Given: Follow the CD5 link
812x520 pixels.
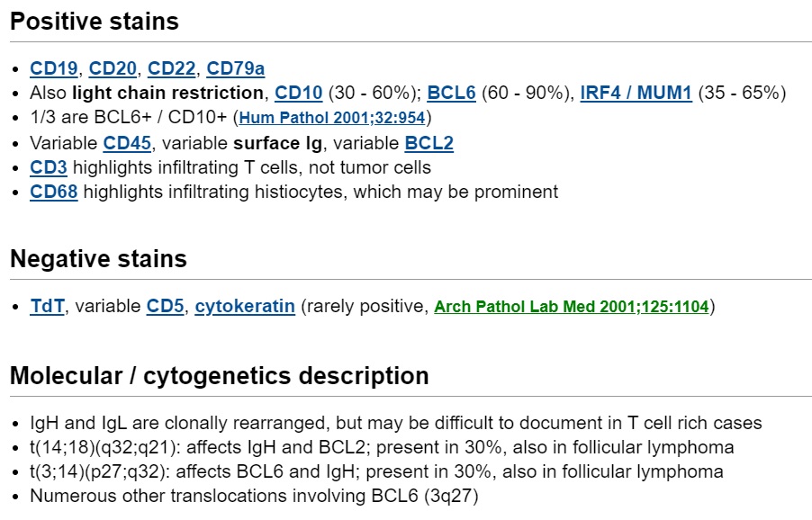Looking at the screenshot, I should pyautogui.click(x=166, y=306).
